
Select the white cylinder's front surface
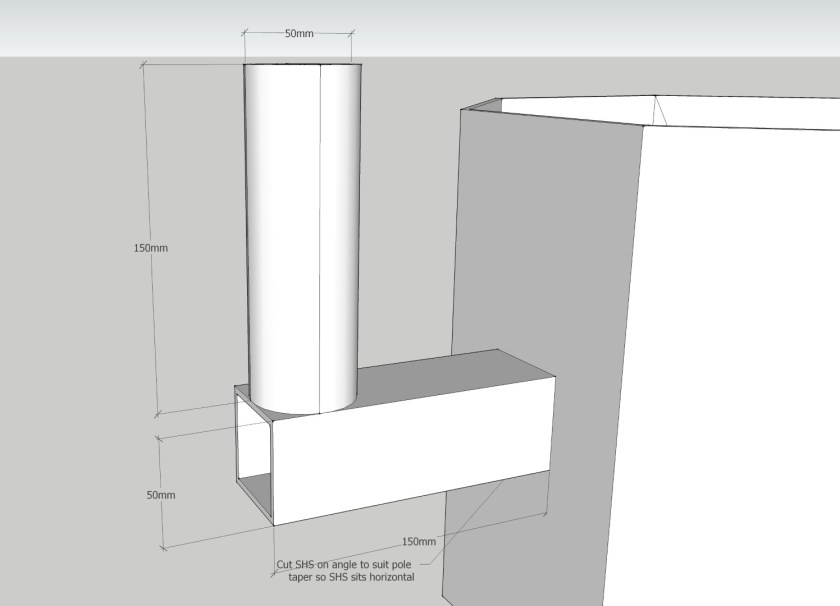(x=280, y=230)
